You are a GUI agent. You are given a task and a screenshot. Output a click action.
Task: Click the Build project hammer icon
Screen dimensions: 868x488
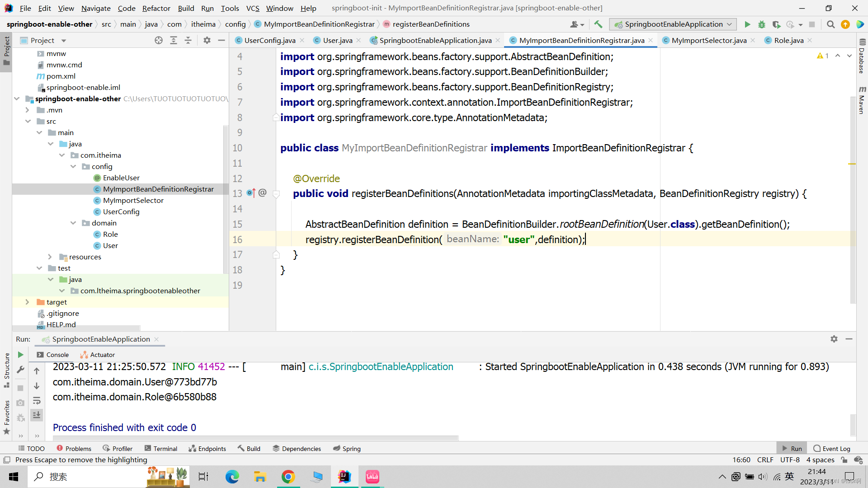click(x=598, y=24)
